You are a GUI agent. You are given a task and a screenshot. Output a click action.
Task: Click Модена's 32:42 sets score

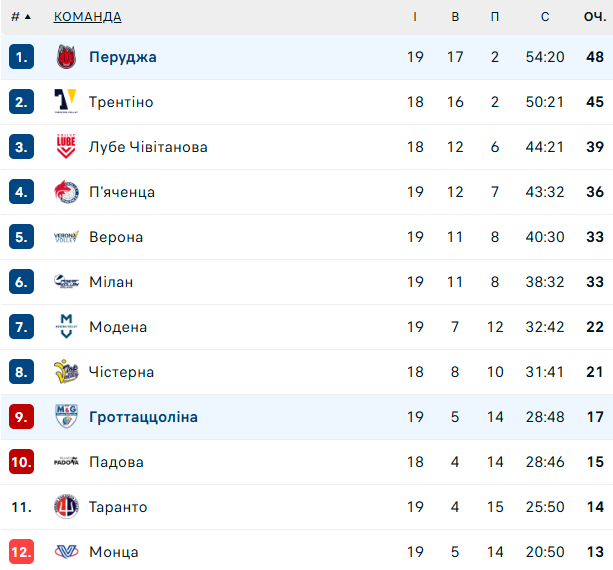click(x=544, y=327)
